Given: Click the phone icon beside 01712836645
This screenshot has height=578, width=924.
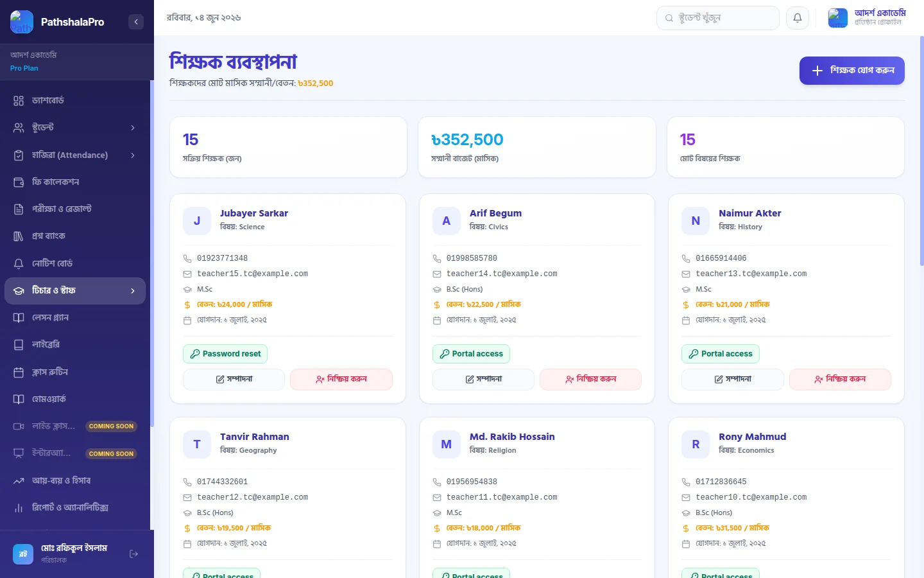Looking at the screenshot, I should [x=686, y=482].
